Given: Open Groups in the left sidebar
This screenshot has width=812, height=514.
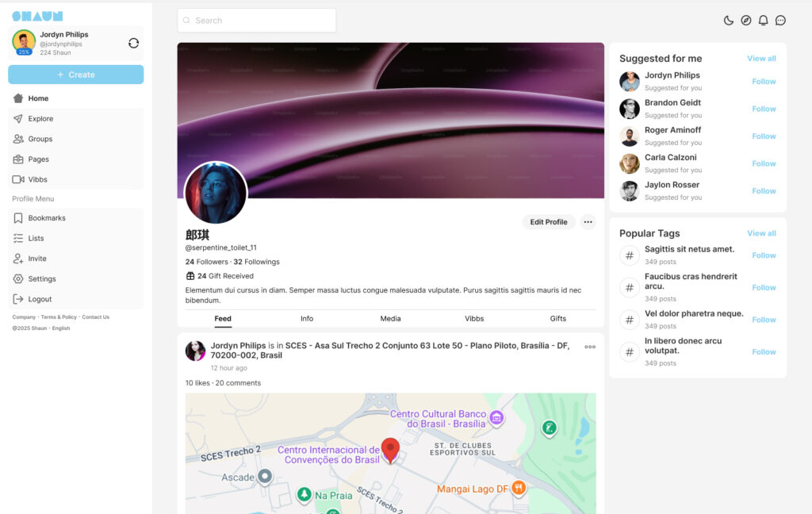Looking at the screenshot, I should coord(40,139).
